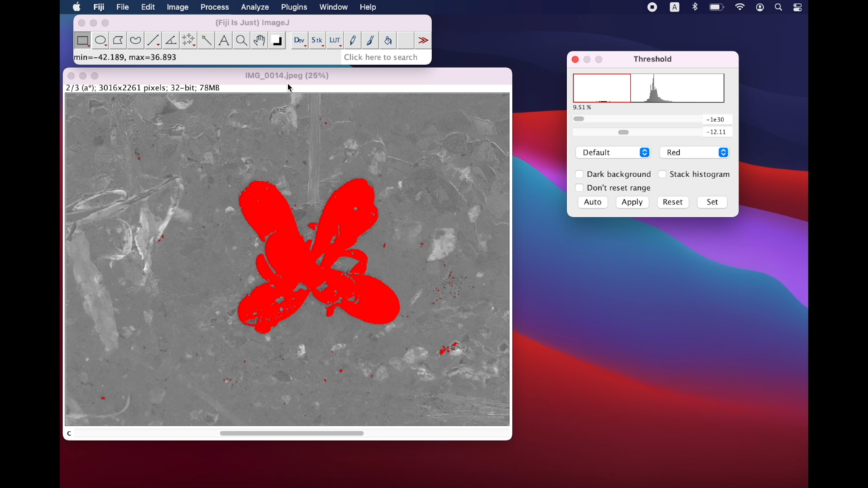
Task: Enable the Dark background checkbox
Action: point(579,174)
